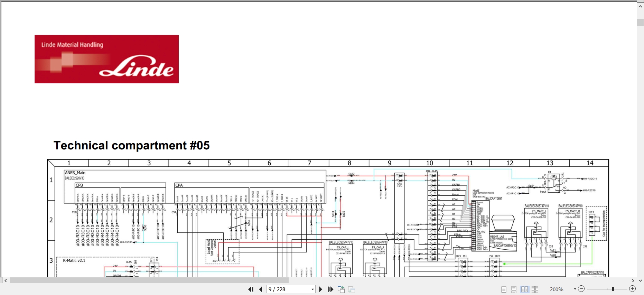Click column header 1 of the schematic
Image resolution: width=644 pixels, height=295 pixels.
coord(69,163)
